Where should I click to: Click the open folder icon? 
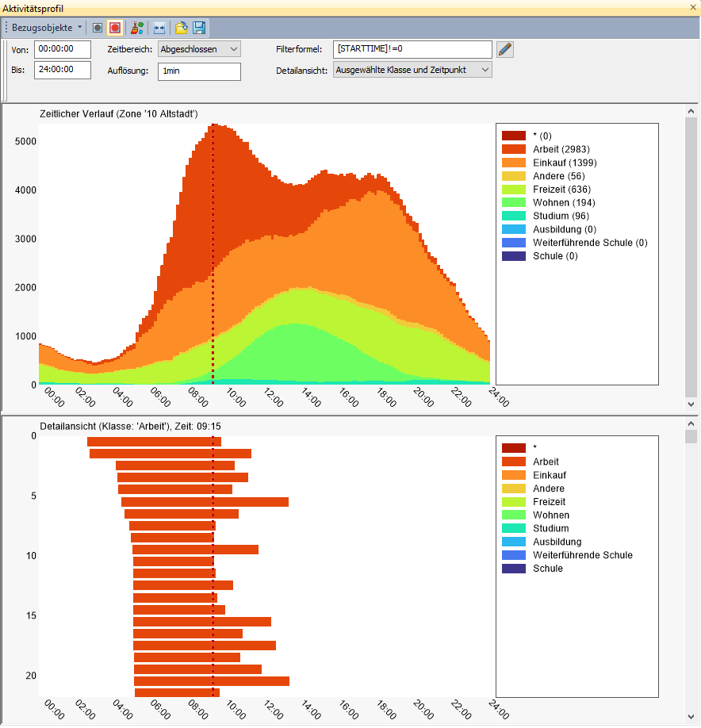coord(182,28)
